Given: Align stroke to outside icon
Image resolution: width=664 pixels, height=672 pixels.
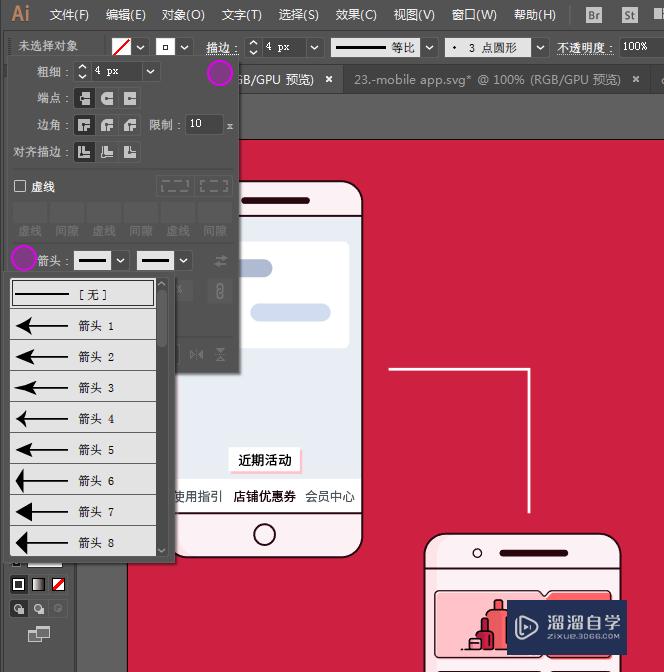Looking at the screenshot, I should tap(130, 152).
